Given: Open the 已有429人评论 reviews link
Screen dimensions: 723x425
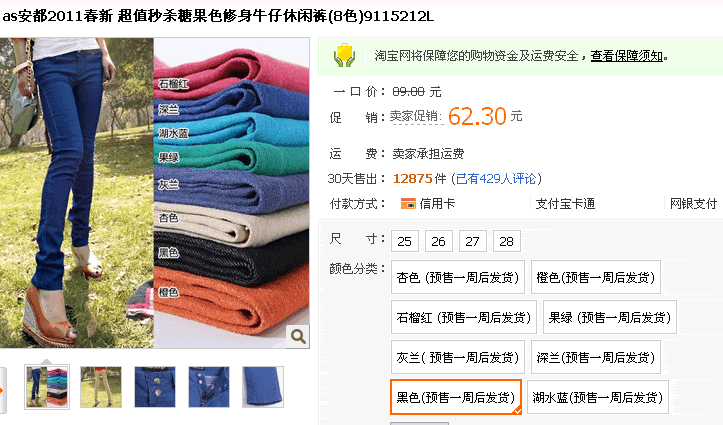Looking at the screenshot, I should tap(496, 179).
